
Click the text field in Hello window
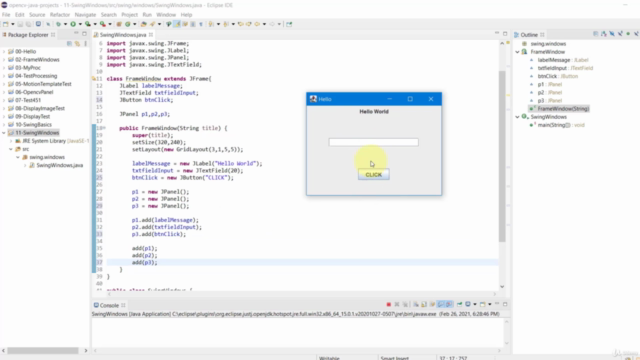[x=373, y=142]
